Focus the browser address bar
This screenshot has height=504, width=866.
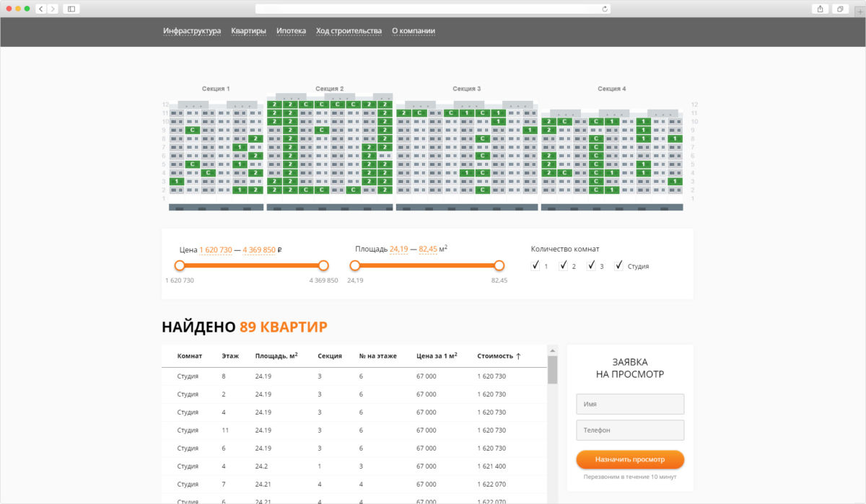(433, 9)
